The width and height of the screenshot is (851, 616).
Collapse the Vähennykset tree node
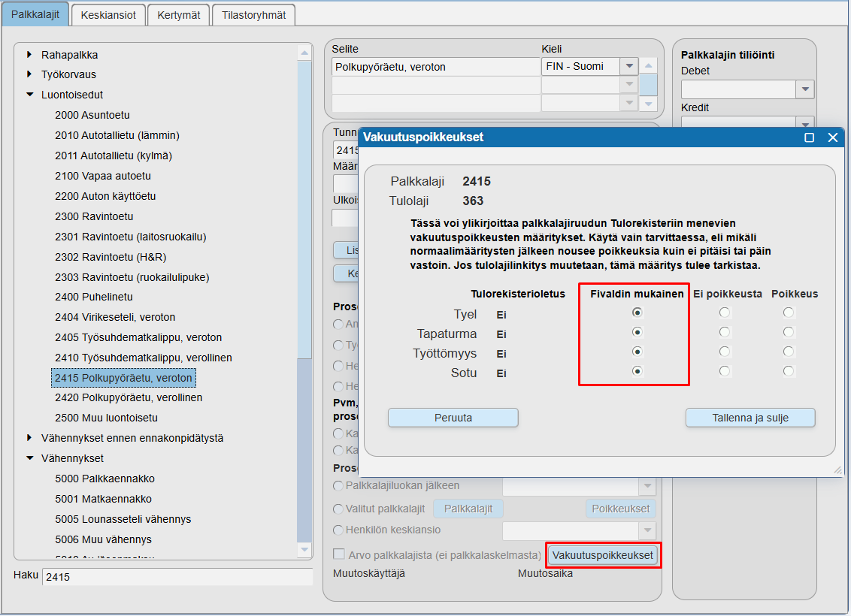pos(29,458)
